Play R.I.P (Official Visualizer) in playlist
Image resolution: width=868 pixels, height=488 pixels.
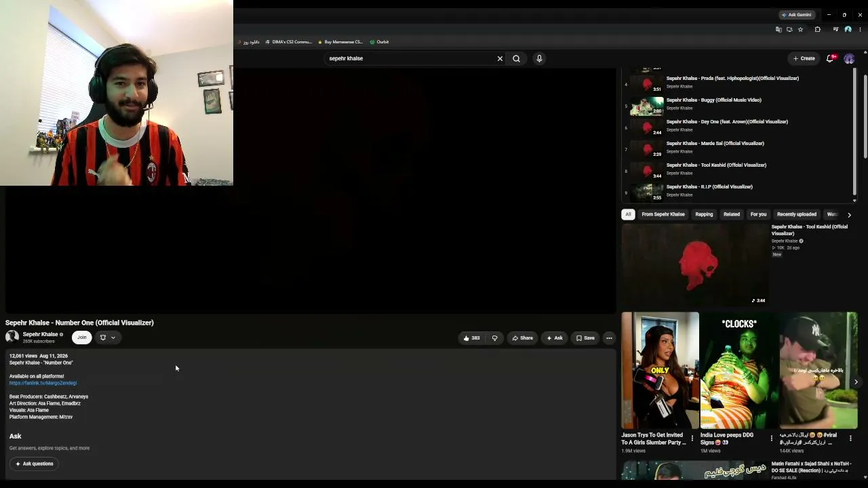coord(709,186)
